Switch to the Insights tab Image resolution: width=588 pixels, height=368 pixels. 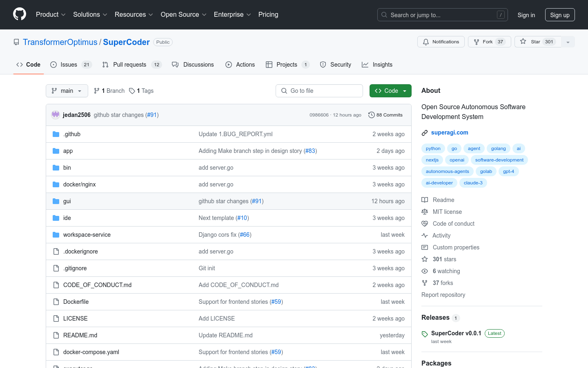point(377,65)
